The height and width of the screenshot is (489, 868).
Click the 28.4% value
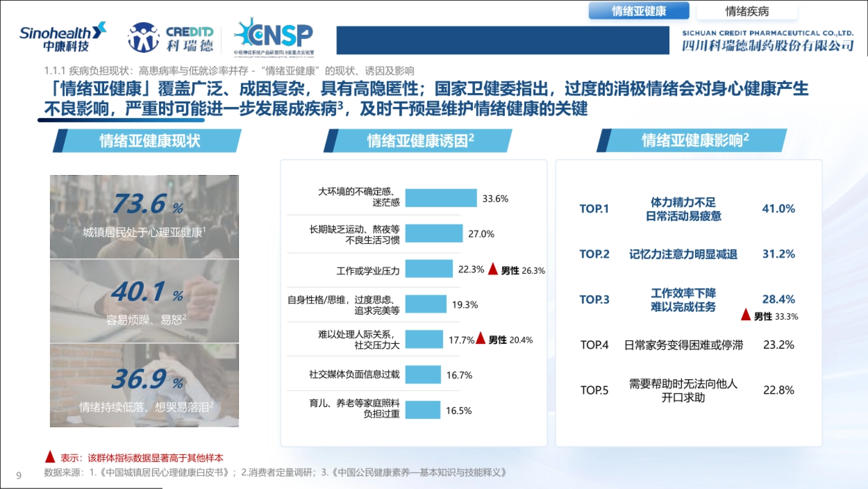point(779,299)
